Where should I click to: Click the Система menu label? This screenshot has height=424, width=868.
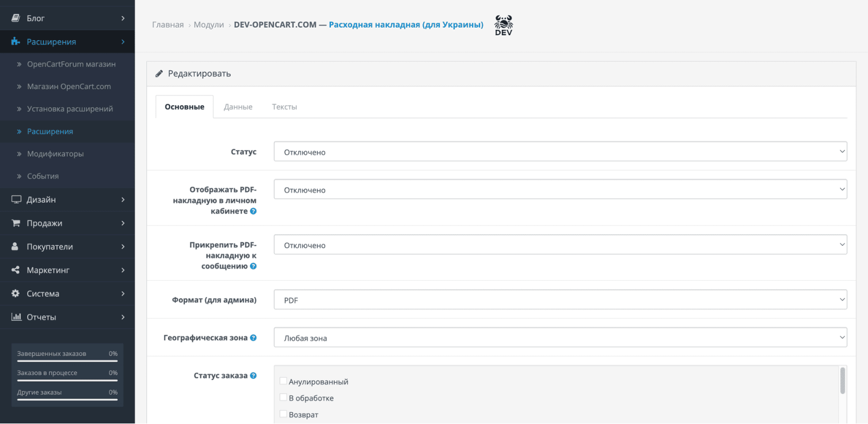(43, 293)
